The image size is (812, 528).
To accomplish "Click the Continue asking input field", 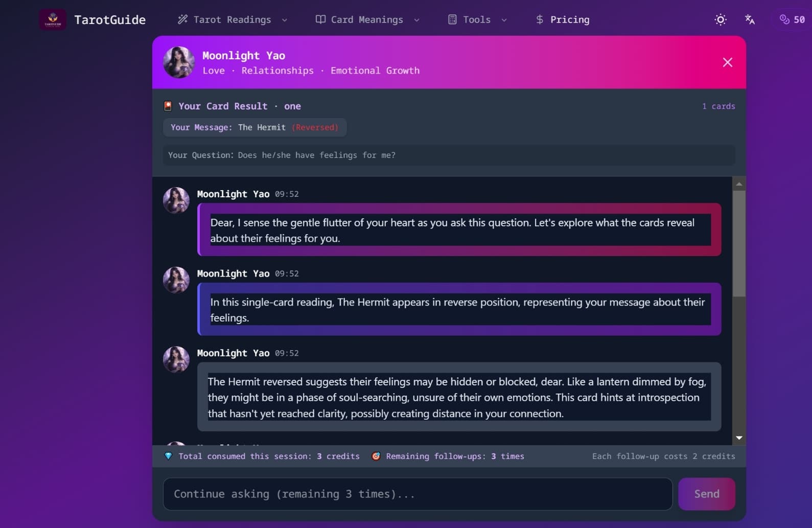I will 418,494.
